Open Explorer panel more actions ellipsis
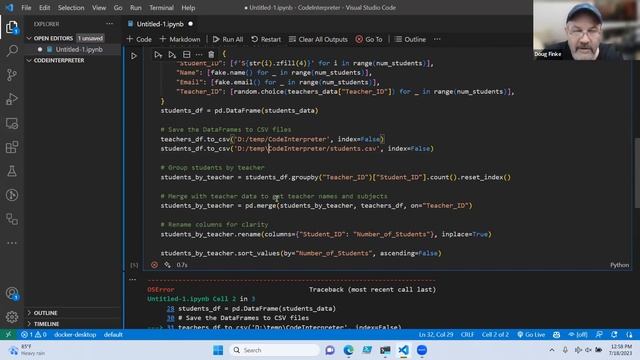Screen dimensions: 640x360 [110, 24]
